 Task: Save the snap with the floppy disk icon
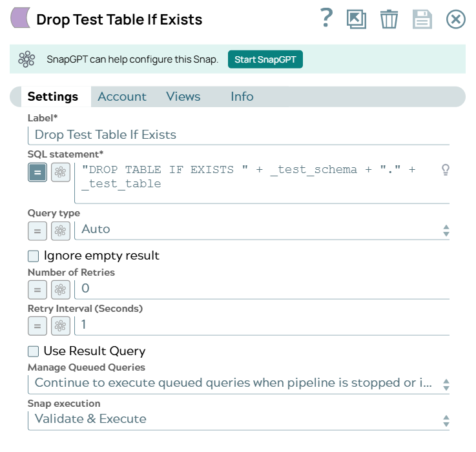coord(422,19)
